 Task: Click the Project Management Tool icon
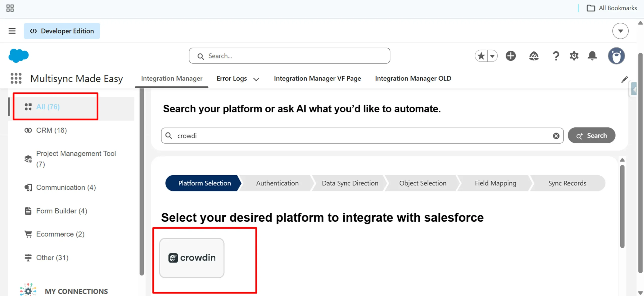(28, 159)
